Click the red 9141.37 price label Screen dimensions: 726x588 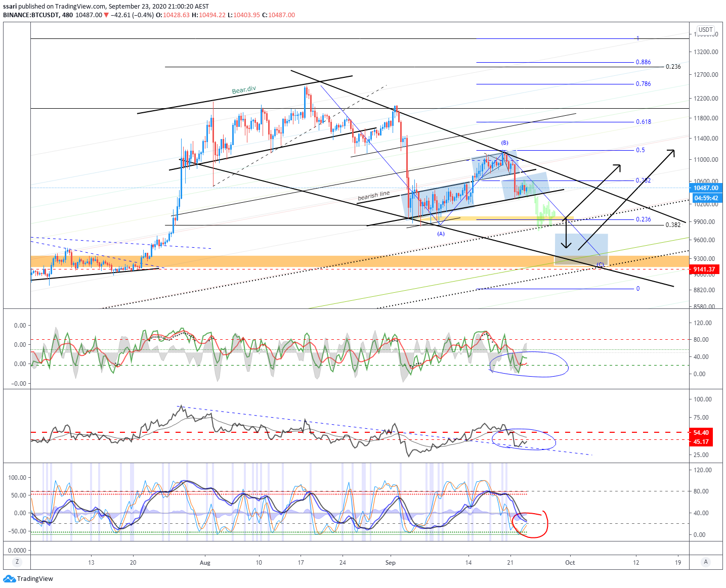pyautogui.click(x=704, y=269)
